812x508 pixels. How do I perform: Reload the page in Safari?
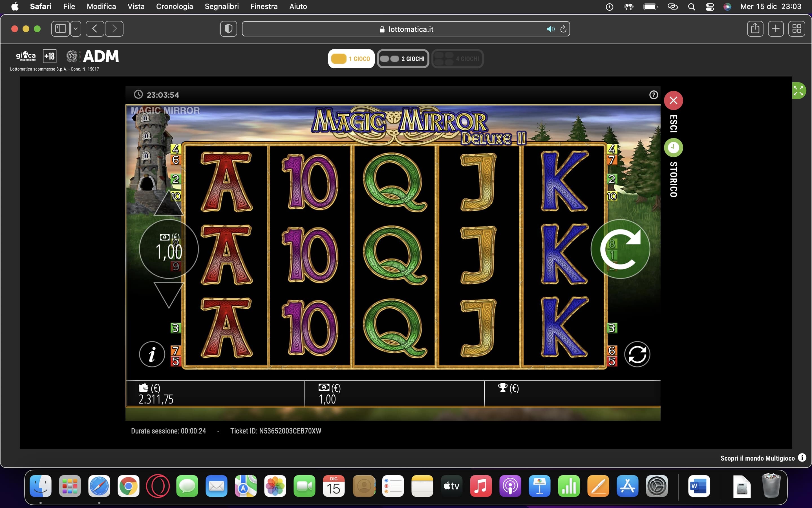563,29
